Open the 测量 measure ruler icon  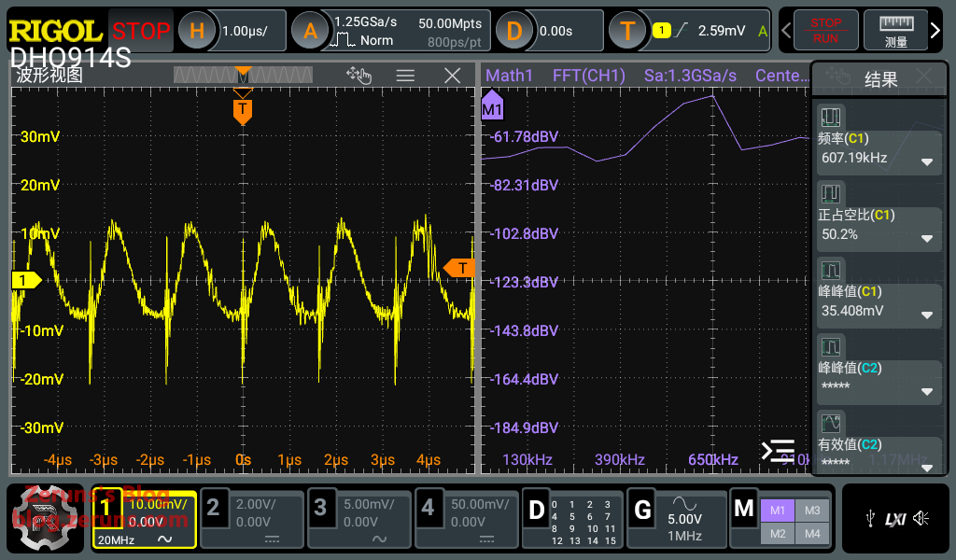click(x=896, y=31)
